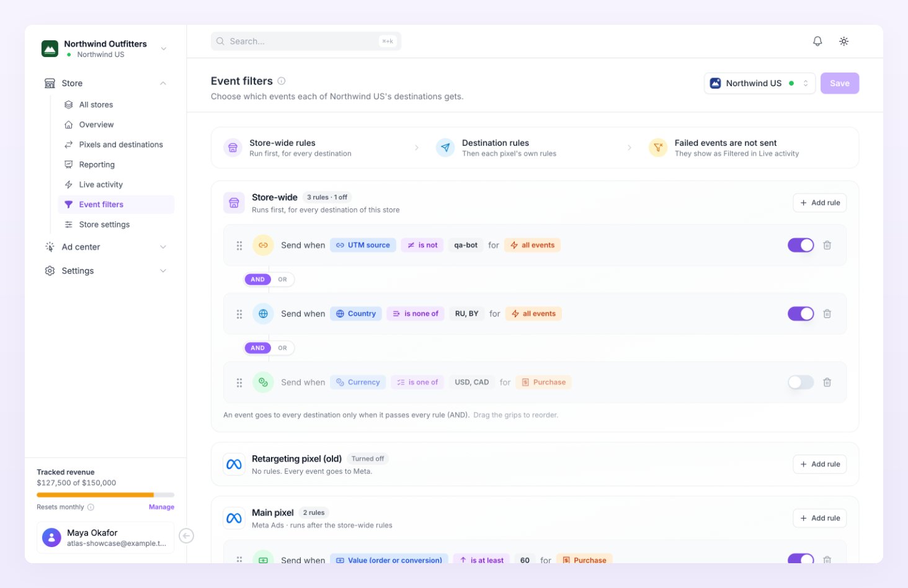Expand the Settings section

coord(105,271)
